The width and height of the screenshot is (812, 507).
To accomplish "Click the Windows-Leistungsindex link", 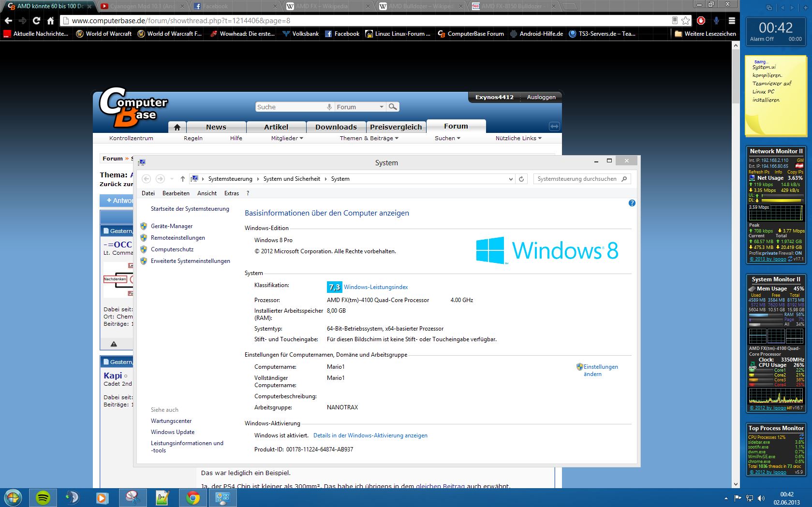I will pyautogui.click(x=376, y=287).
